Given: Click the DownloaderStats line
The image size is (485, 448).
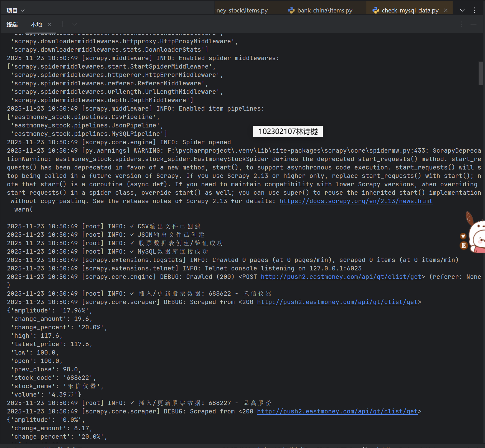Looking at the screenshot, I should [x=109, y=50].
